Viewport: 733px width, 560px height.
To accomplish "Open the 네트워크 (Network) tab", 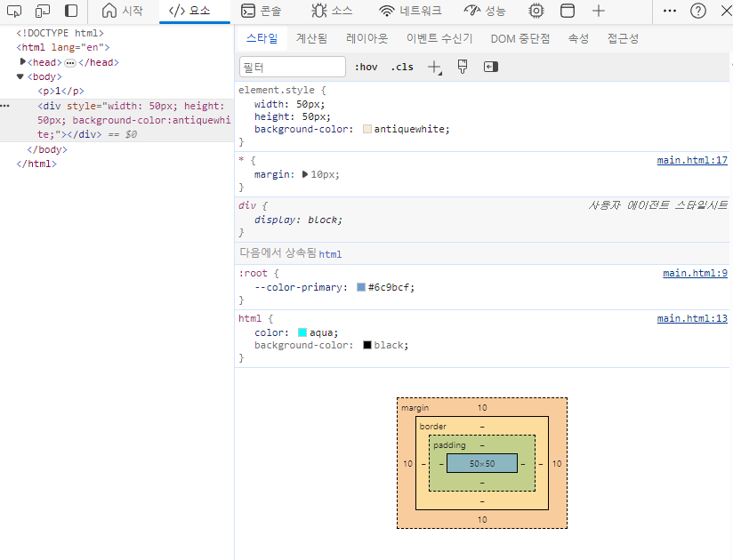I will point(410,11).
